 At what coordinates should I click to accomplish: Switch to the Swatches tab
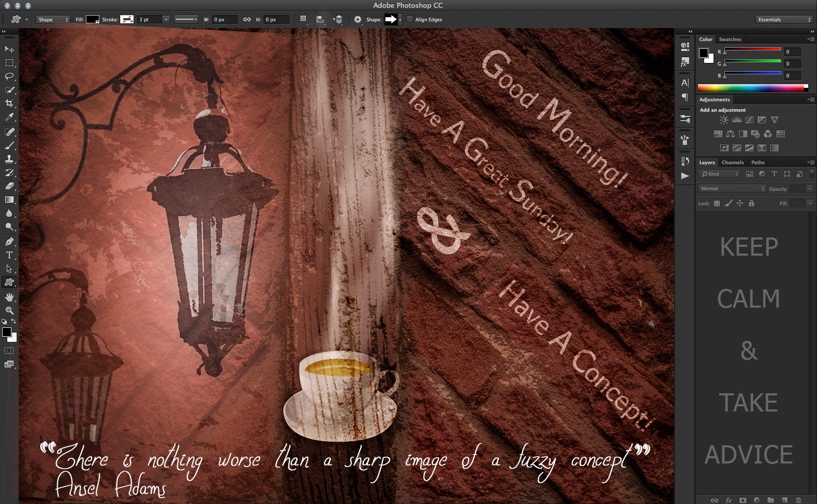[x=730, y=39]
